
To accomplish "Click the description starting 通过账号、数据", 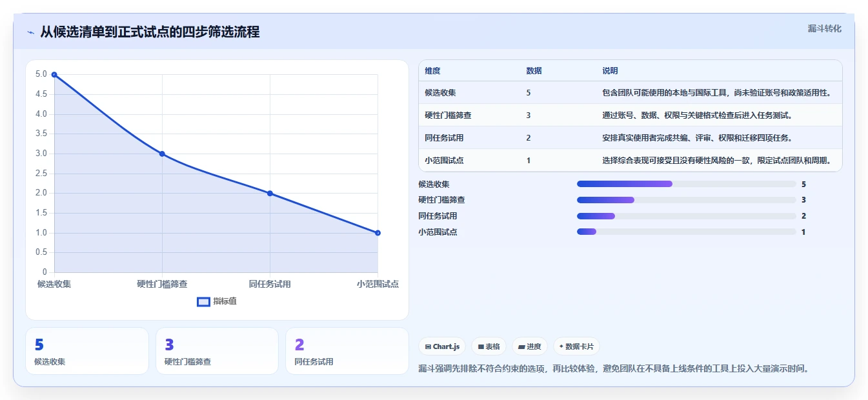I will [x=697, y=115].
